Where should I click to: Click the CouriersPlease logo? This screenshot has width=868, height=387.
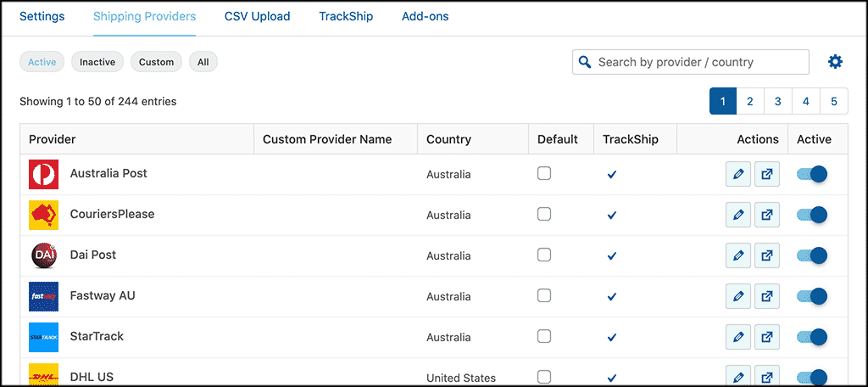[44, 215]
